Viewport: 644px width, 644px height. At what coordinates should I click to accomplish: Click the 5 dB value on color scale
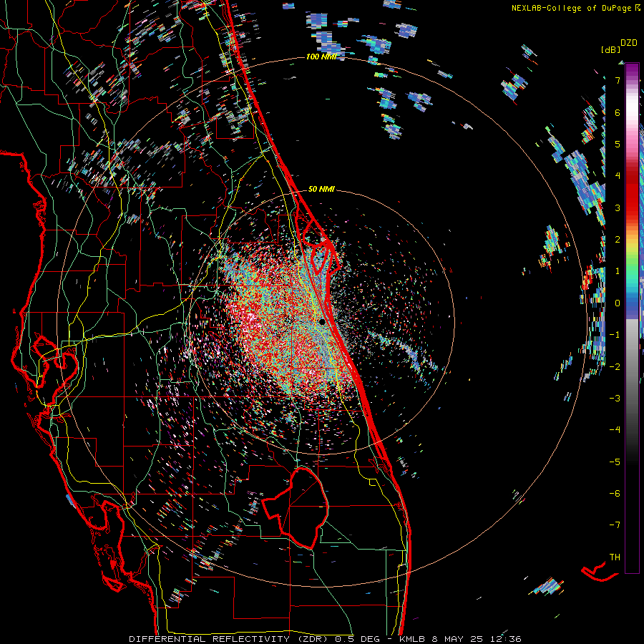(618, 144)
